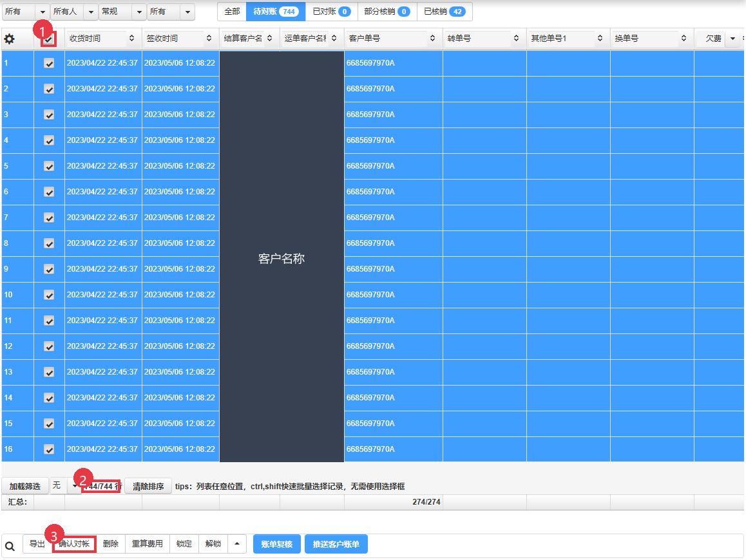Click the 重算费用 button
746x560 pixels.
[x=148, y=544]
